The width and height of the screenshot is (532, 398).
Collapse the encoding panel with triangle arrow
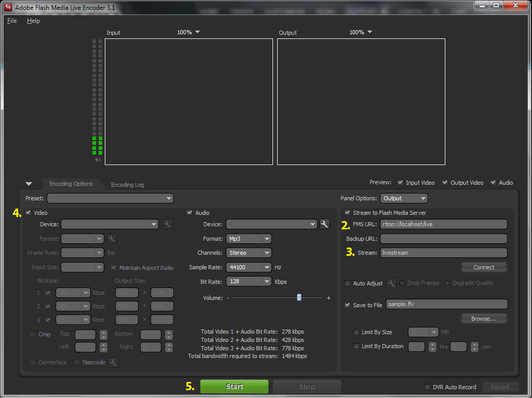29,184
